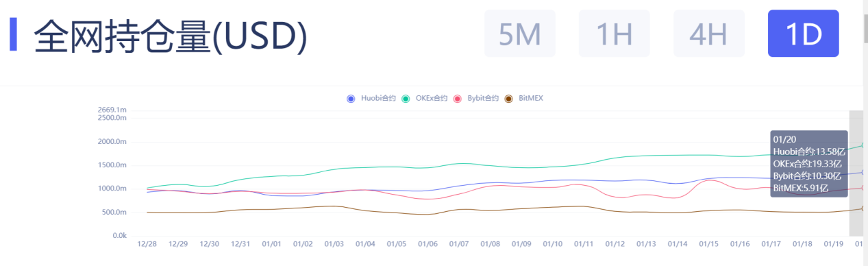
Task: Click the 01/01 date axis label
Action: (272, 244)
